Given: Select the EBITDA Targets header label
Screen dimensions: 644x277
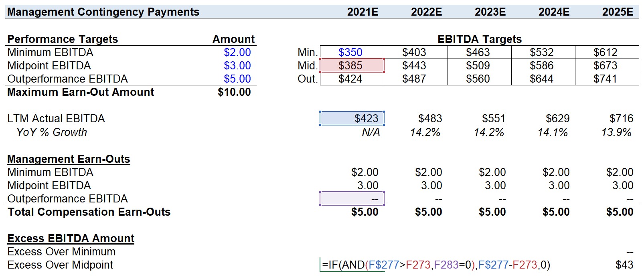Looking at the screenshot, I should point(480,39).
